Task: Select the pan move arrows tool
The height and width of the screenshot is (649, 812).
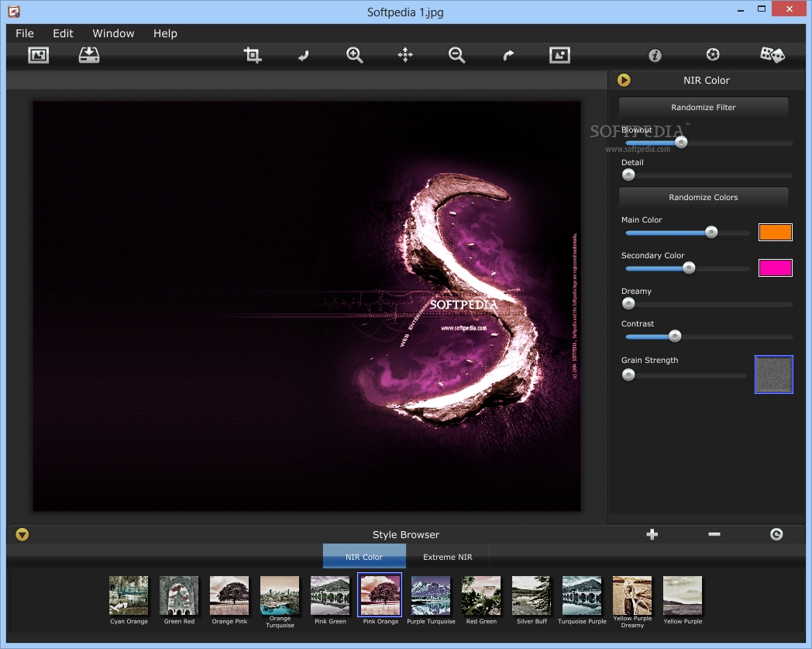Action: pyautogui.click(x=405, y=55)
